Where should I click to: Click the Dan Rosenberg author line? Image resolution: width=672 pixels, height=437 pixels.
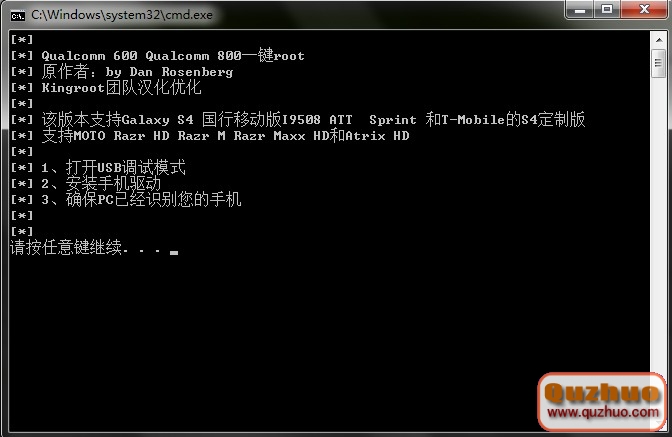point(137,72)
